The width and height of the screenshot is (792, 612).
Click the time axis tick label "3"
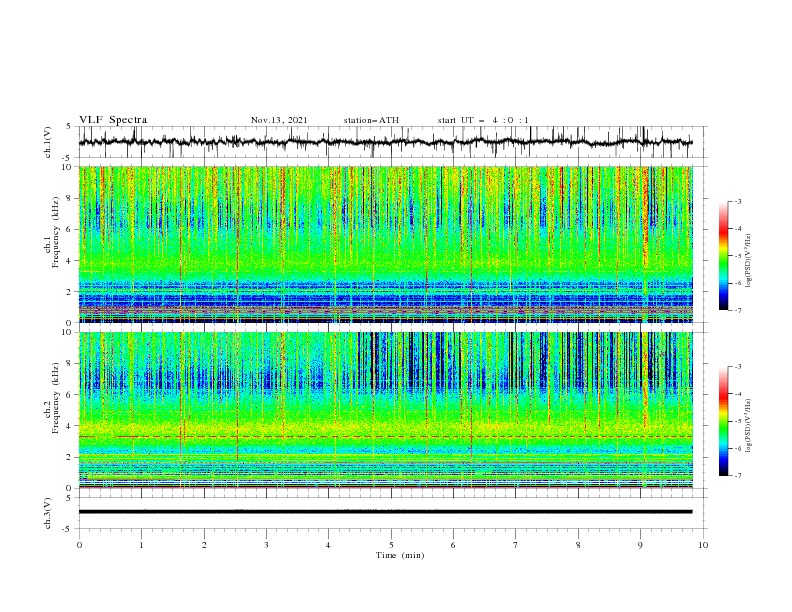(x=266, y=545)
